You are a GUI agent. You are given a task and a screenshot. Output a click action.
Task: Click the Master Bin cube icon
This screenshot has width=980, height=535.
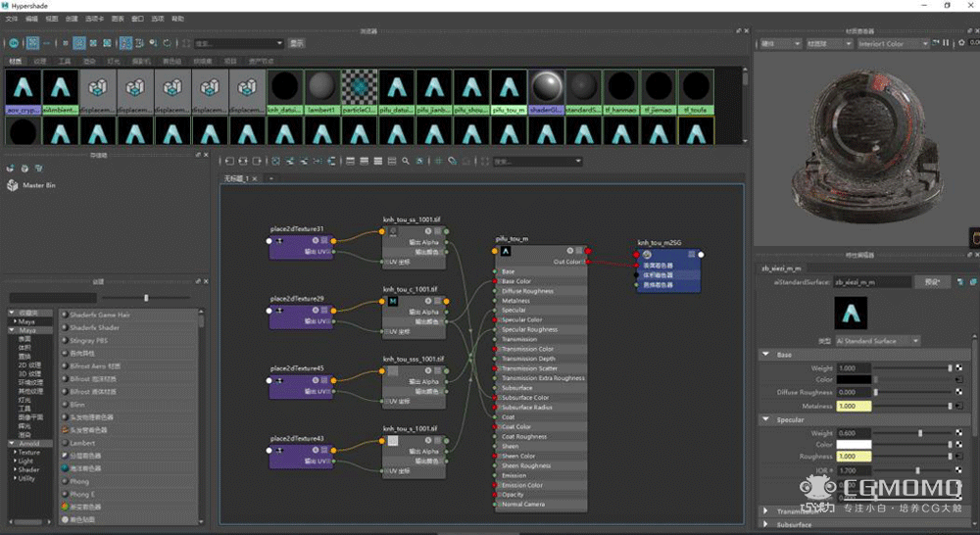pos(12,185)
